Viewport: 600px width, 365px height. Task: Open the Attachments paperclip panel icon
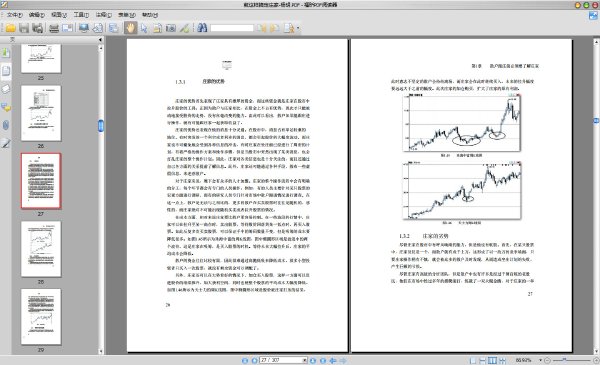tap(6, 125)
